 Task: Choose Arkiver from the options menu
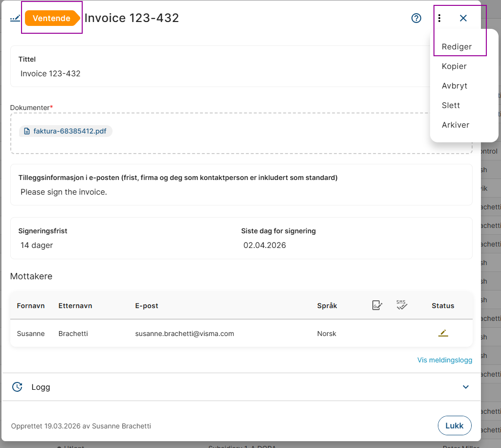tap(455, 125)
